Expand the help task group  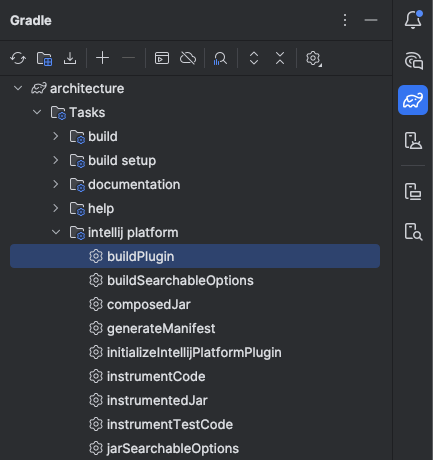[x=56, y=208]
